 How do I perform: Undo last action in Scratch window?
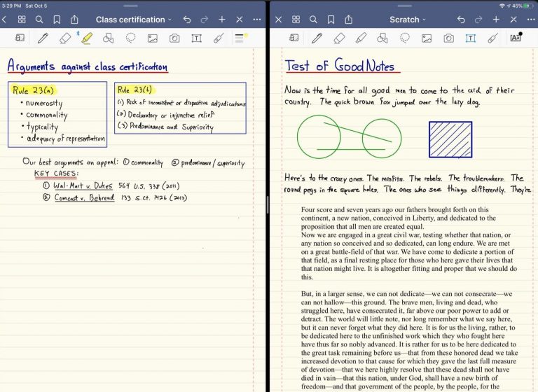tap(461, 20)
